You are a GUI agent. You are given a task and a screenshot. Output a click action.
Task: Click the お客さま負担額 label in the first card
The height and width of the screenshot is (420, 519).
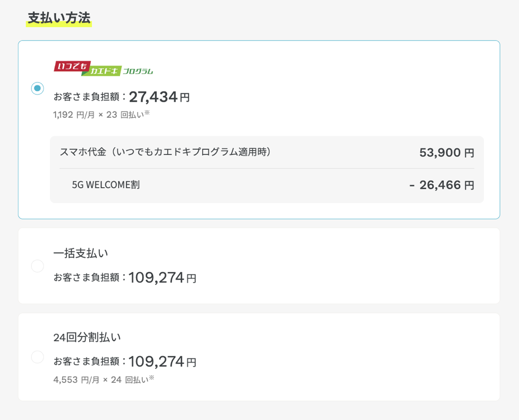pyautogui.click(x=88, y=96)
